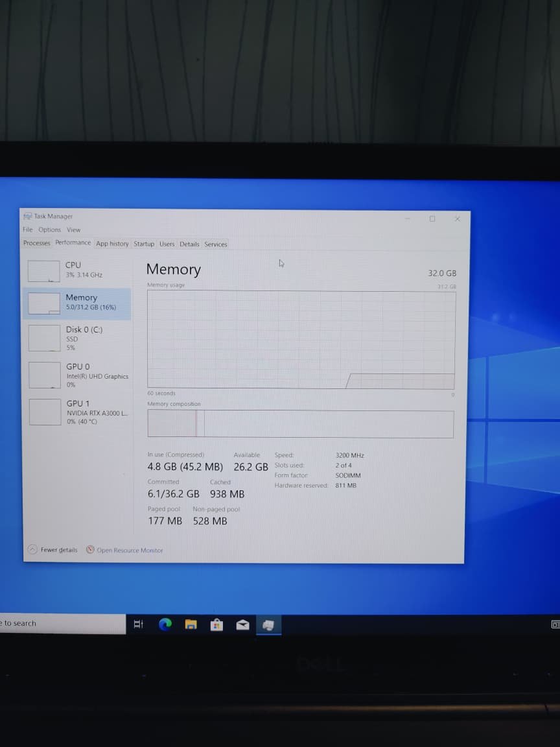Switch to the Services tab
This screenshot has width=560, height=747.
pos(216,244)
